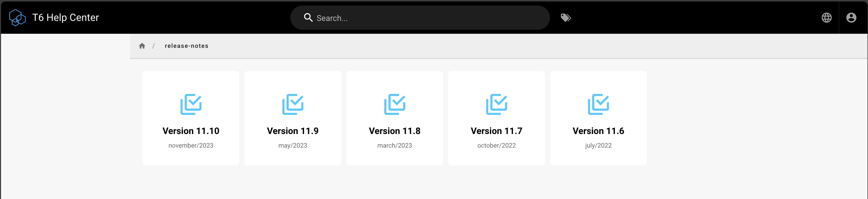Open the T6 Help Center title link
Viewport: 868px width, 199px height.
[65, 18]
